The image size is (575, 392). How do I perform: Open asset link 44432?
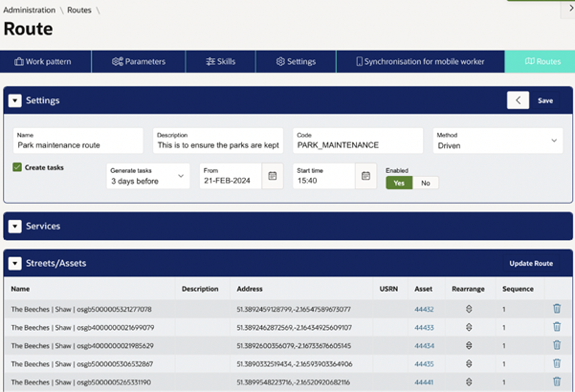coord(424,309)
